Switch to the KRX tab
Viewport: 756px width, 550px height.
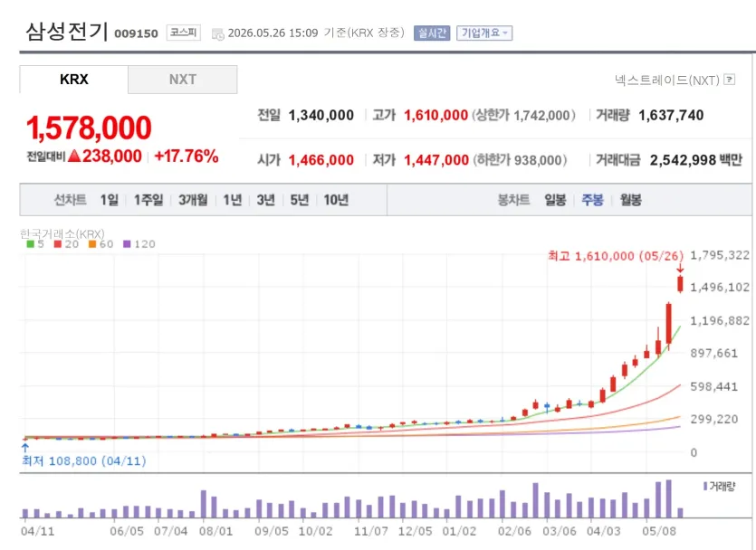click(x=73, y=79)
